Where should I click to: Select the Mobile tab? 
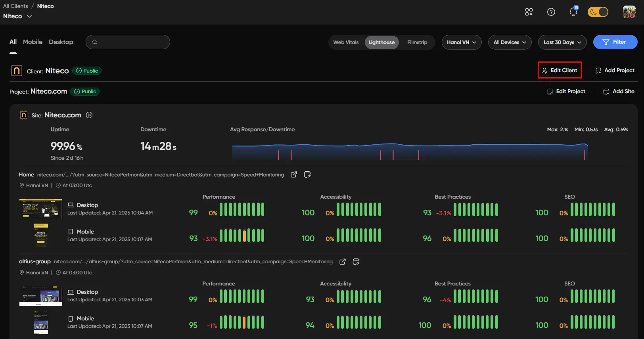click(33, 42)
